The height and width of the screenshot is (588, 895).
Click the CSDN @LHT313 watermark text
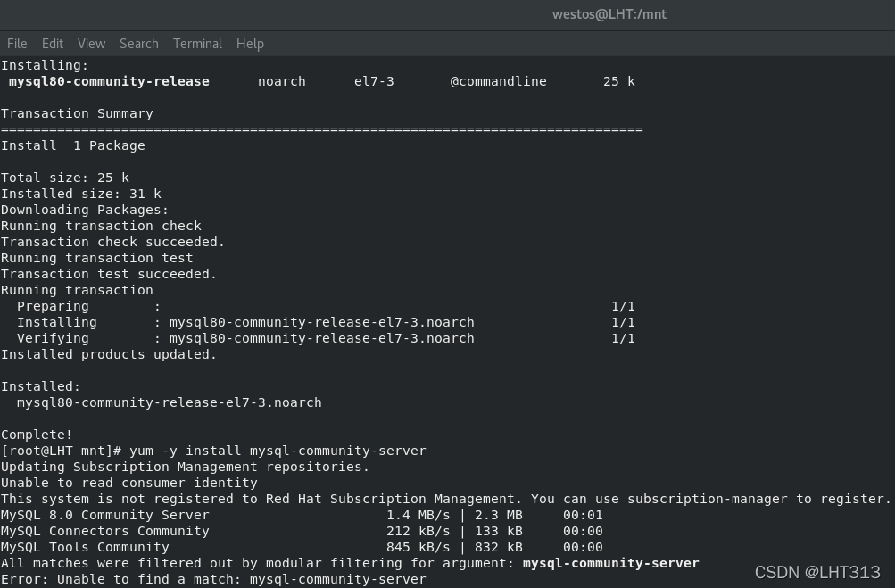[817, 573]
